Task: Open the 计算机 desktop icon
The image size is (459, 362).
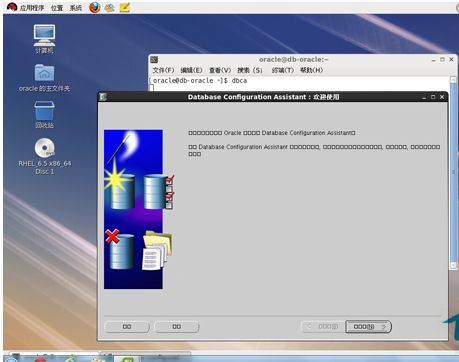Action: [x=44, y=39]
